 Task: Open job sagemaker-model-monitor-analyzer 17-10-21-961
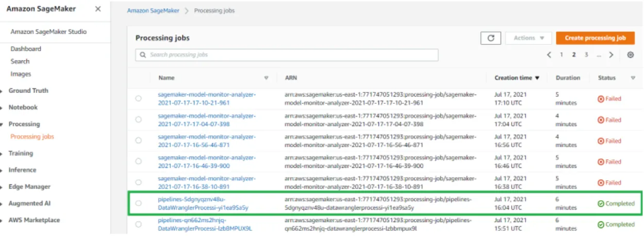coord(207,99)
